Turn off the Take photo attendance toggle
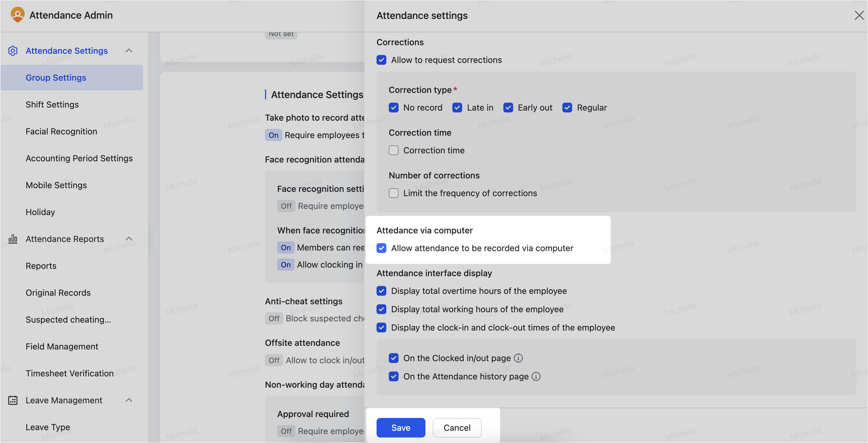868x443 pixels. (x=273, y=135)
